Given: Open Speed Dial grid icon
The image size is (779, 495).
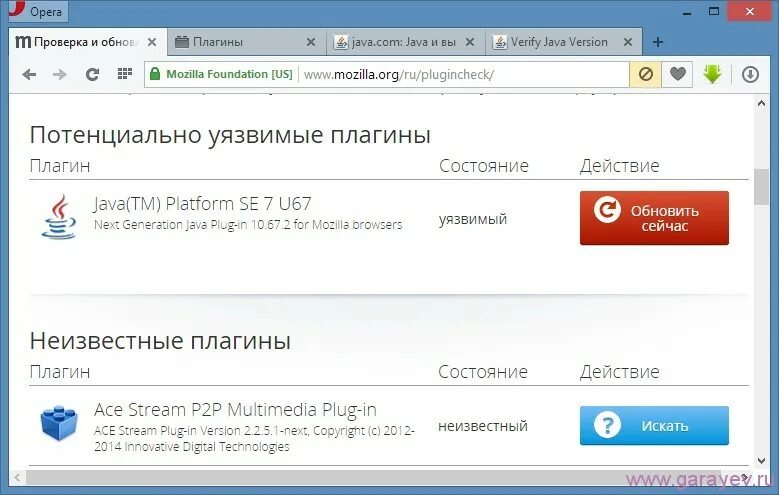Looking at the screenshot, I should point(125,74).
